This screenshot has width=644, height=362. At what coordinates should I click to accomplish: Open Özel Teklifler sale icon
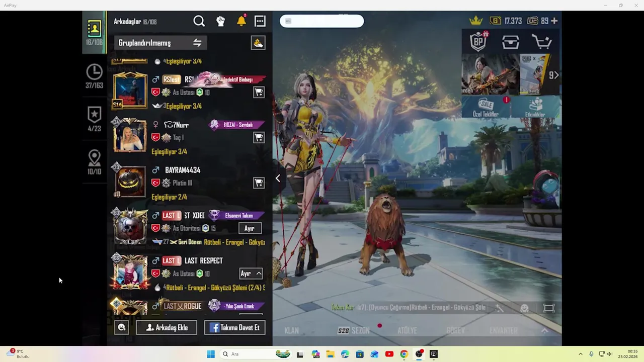[x=486, y=107]
